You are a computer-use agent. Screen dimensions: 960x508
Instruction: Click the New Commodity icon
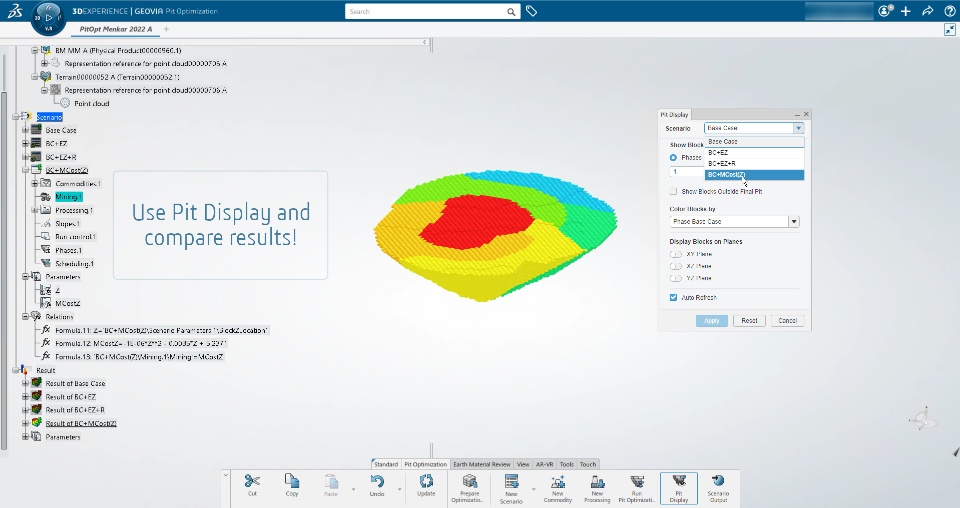click(558, 481)
